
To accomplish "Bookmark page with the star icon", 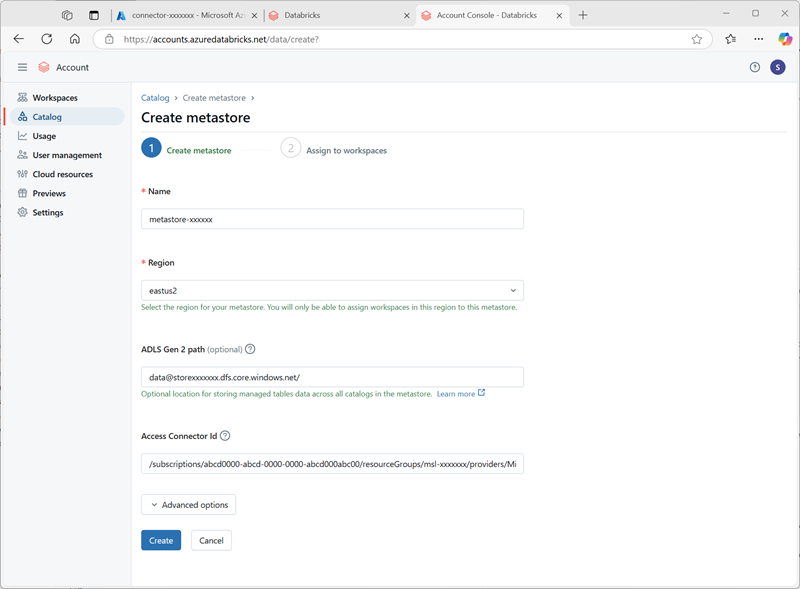I will coord(697,39).
